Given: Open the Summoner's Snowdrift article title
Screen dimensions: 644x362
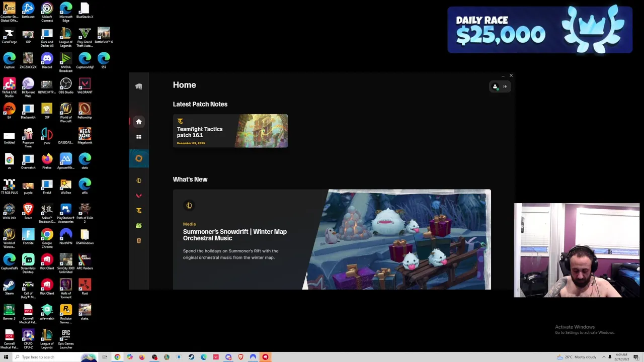Looking at the screenshot, I should pos(235,235).
